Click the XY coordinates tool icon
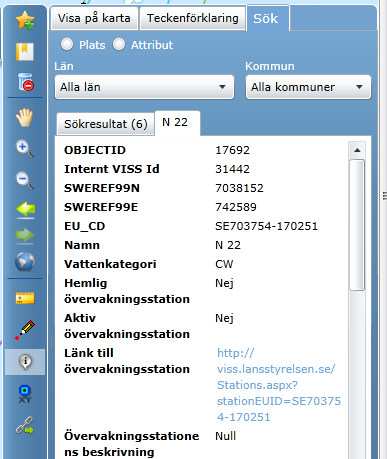Screen dimensions: 387x459 click(25, 394)
